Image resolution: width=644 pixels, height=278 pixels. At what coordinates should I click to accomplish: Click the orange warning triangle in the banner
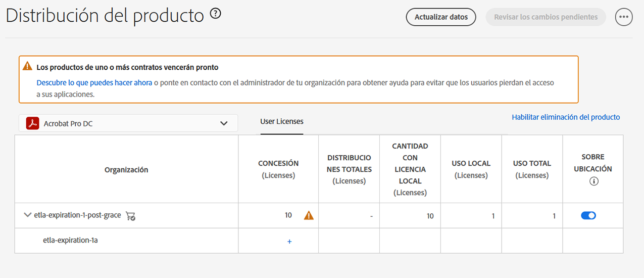click(x=28, y=66)
